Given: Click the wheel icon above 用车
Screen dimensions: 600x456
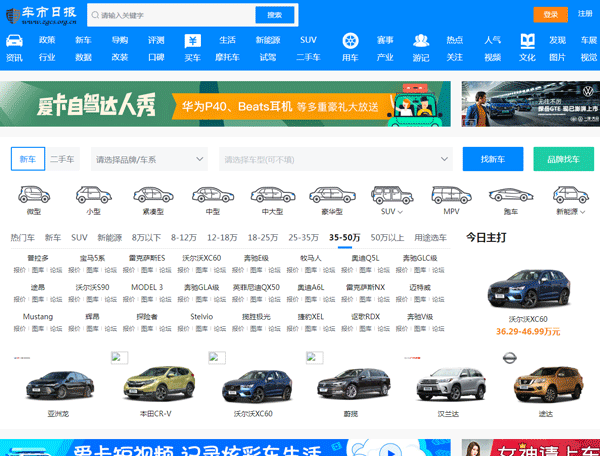Looking at the screenshot, I should pyautogui.click(x=350, y=41).
